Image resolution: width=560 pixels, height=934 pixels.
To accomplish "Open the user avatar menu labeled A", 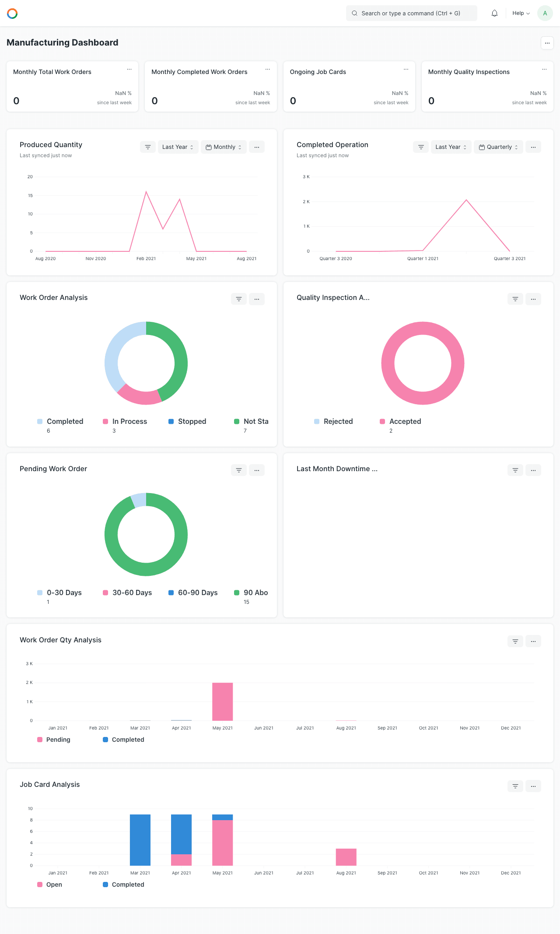I will tap(545, 13).
